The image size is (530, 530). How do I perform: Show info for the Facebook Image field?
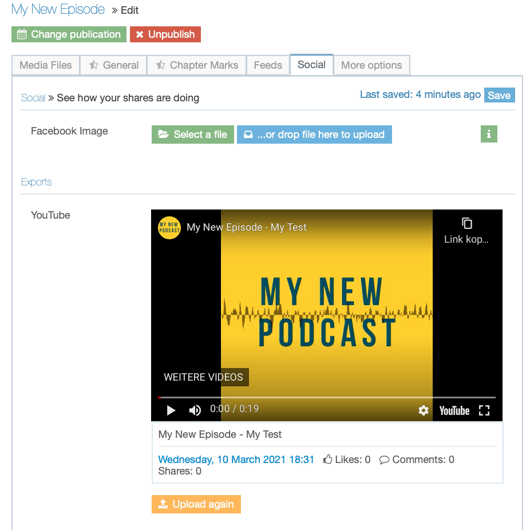click(x=489, y=134)
